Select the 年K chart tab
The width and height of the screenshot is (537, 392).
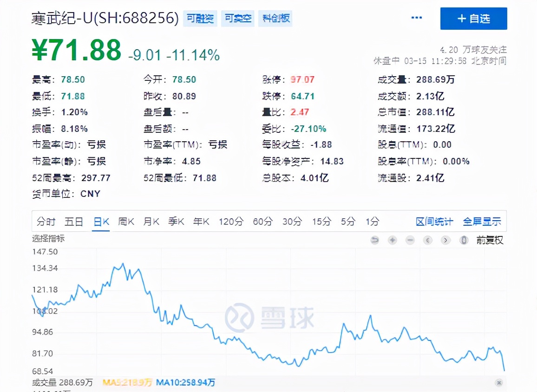click(x=201, y=222)
